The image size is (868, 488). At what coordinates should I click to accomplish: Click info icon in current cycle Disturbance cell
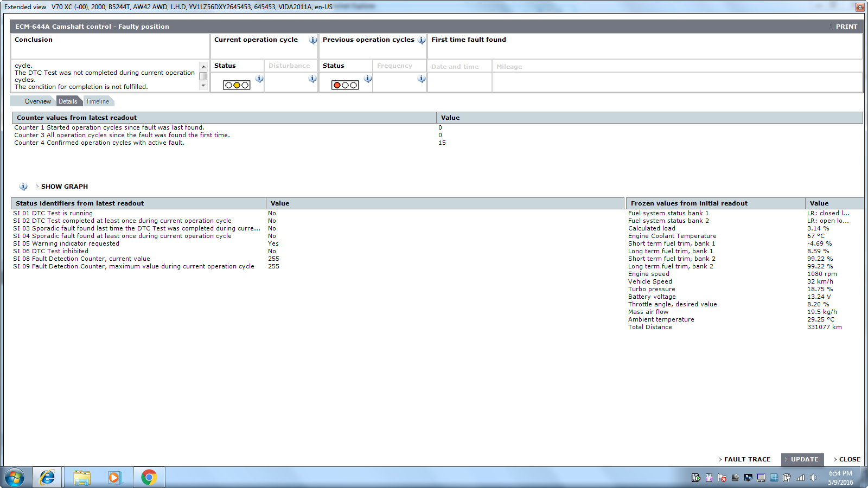(312, 79)
